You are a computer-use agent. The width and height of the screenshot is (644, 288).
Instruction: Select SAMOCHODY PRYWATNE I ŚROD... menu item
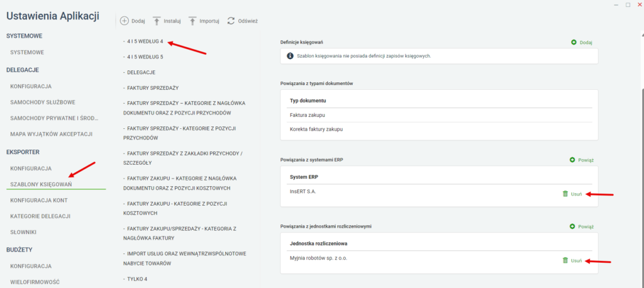[55, 118]
